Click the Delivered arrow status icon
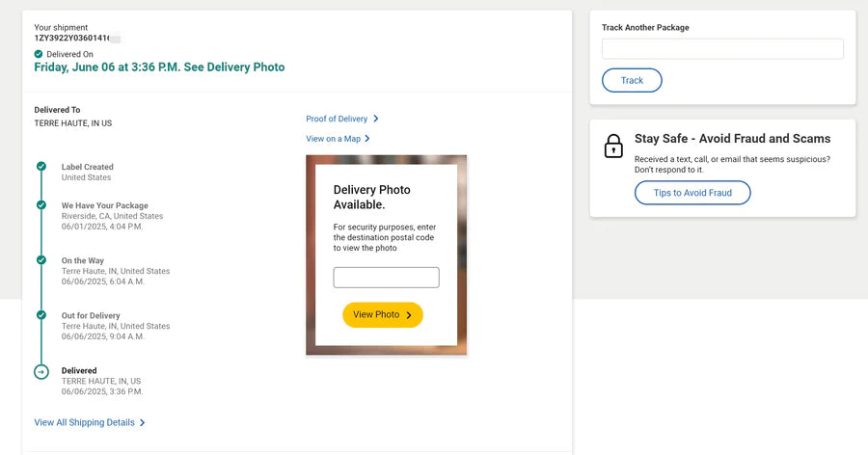Screen dimensions: 868x455 (x=41, y=371)
